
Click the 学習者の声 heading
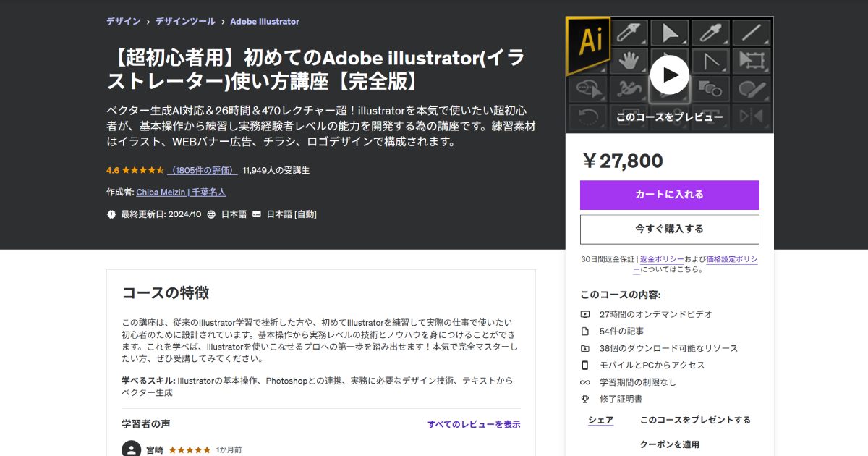[146, 423]
